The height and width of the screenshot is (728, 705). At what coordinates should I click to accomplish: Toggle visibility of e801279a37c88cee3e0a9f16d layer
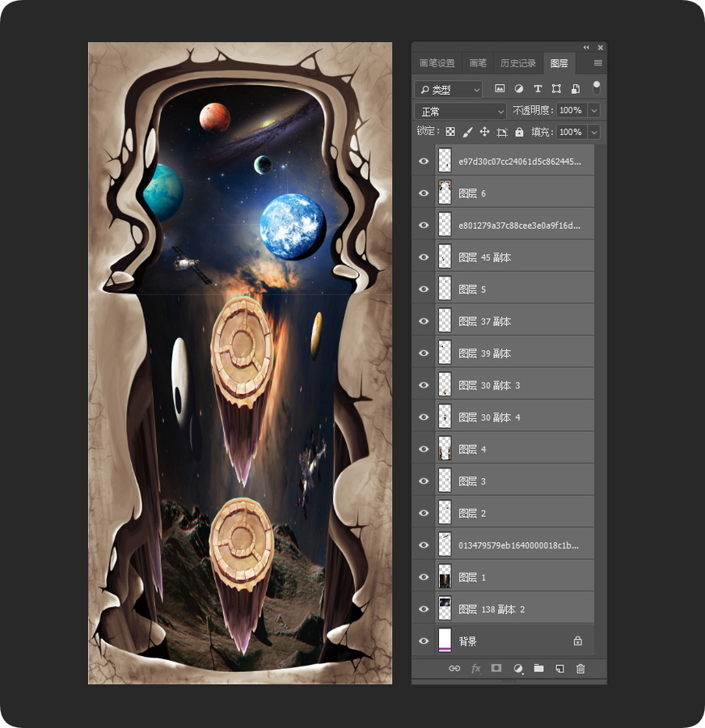[424, 225]
